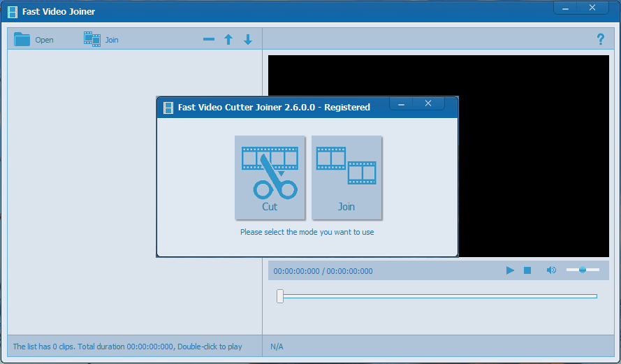Close the Fast Video Joiner main window
The height and width of the screenshot is (364, 621).
592,8
